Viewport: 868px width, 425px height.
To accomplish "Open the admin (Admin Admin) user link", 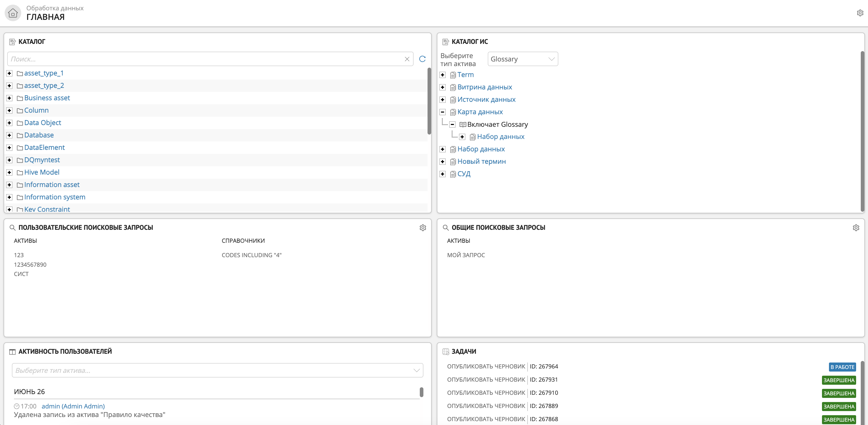I will 73,406.
